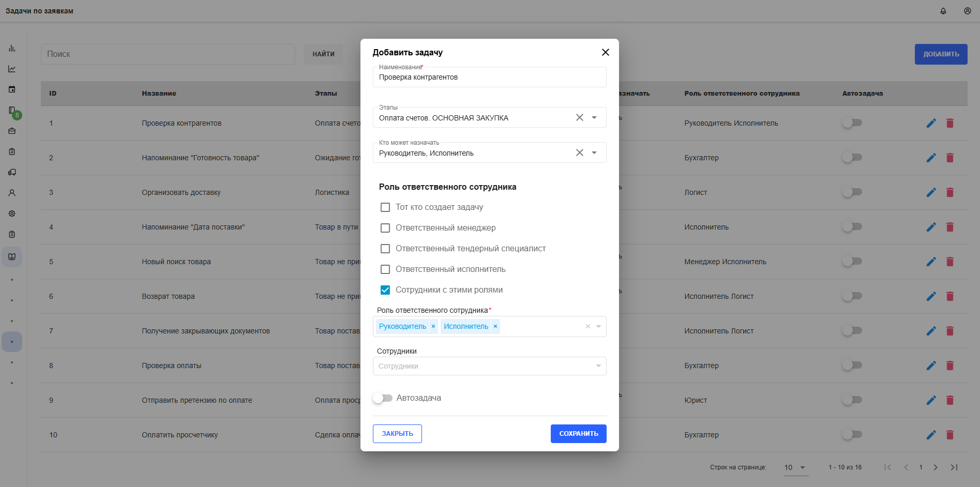This screenshot has width=980, height=487.
Task: Remove the Руководитель role chip
Action: 433,326
